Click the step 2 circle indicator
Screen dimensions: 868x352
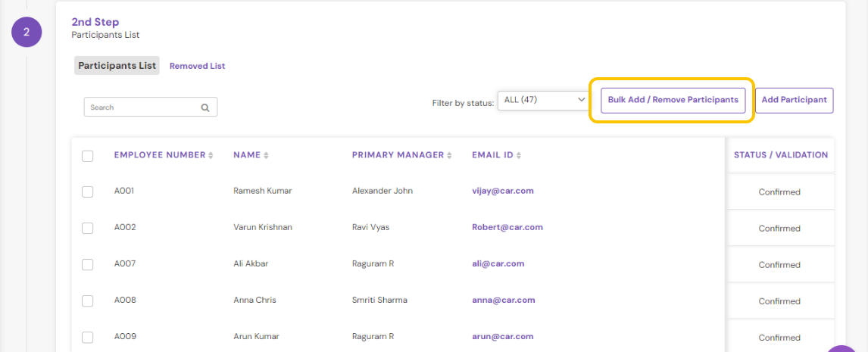[27, 32]
